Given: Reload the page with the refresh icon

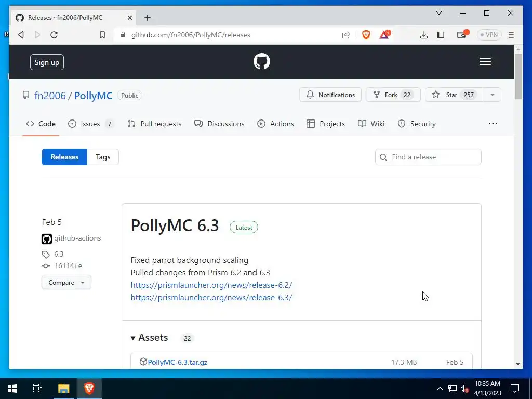Looking at the screenshot, I should point(54,35).
